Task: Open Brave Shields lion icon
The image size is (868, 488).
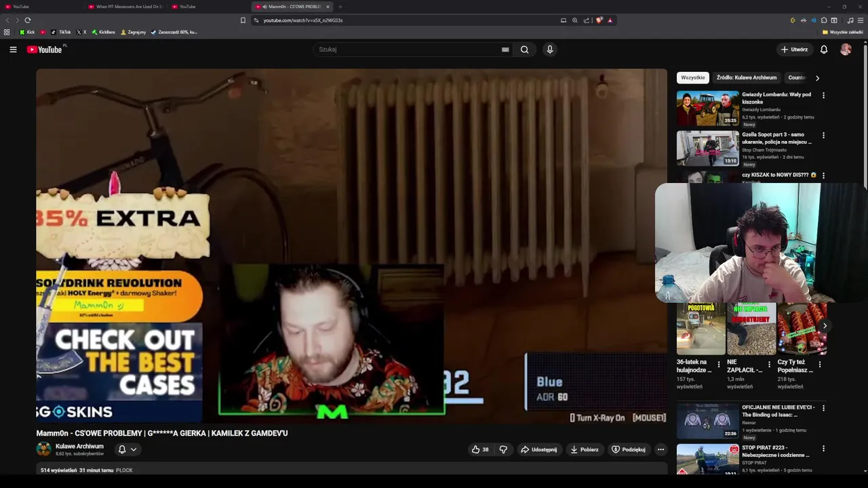Action: tap(599, 20)
